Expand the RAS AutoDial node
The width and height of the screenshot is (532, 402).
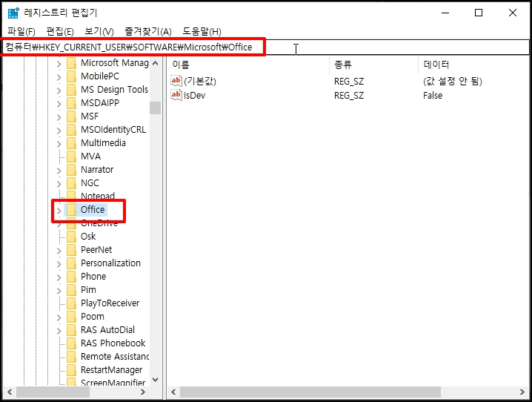click(59, 330)
